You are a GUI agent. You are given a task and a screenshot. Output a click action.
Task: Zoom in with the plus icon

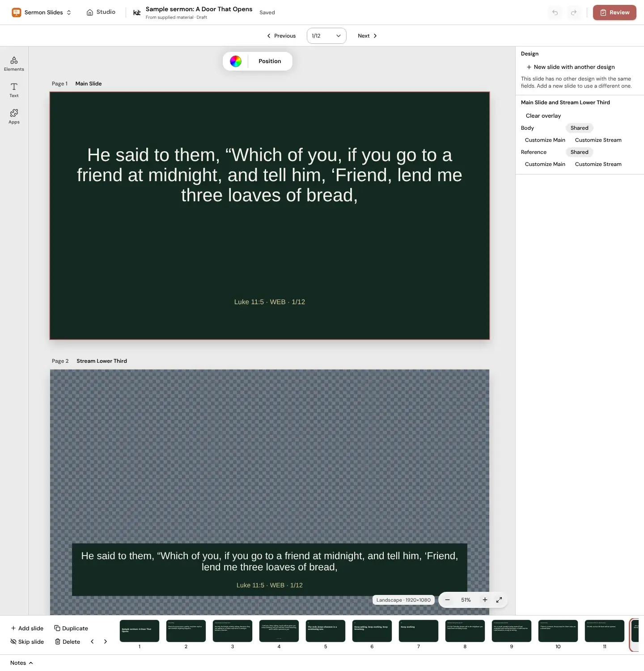485,600
